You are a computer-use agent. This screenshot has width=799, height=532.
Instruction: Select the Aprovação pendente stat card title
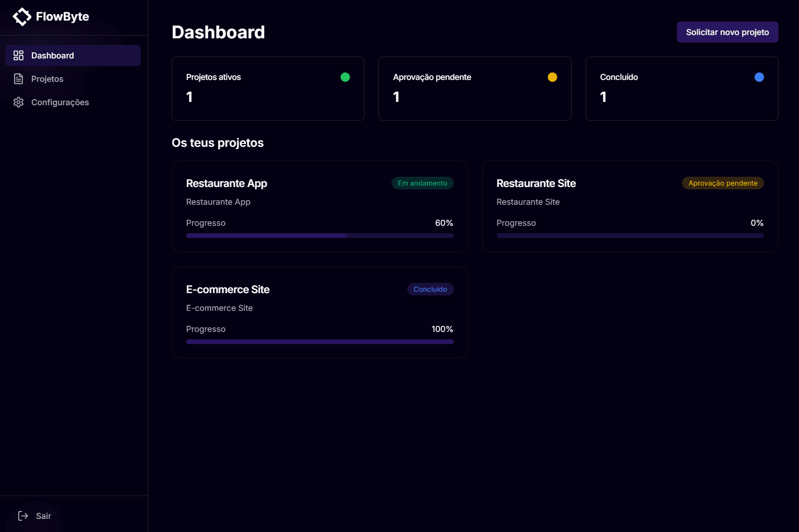tap(432, 77)
